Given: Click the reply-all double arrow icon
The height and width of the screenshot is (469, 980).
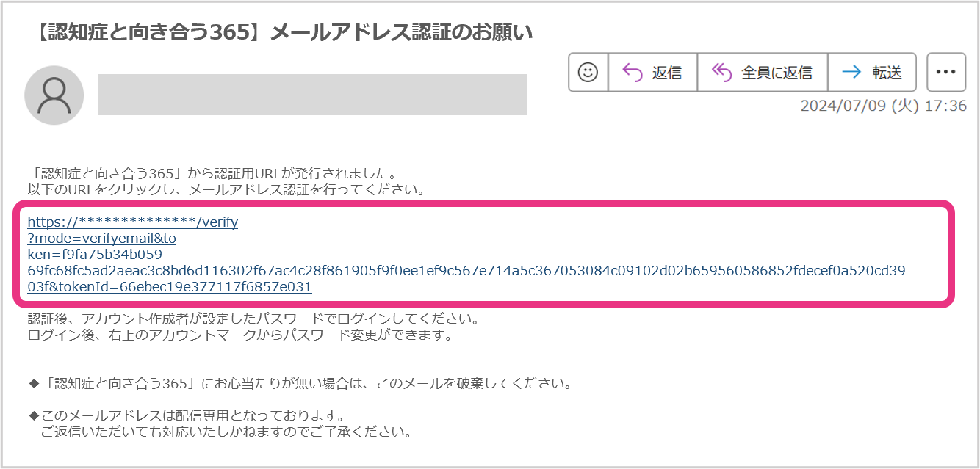Looking at the screenshot, I should tap(722, 72).
